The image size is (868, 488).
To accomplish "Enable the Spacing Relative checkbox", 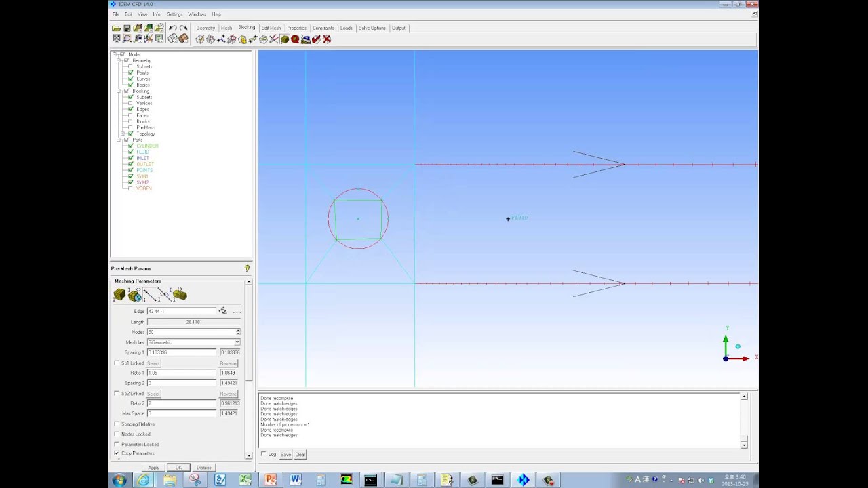I will point(117,424).
